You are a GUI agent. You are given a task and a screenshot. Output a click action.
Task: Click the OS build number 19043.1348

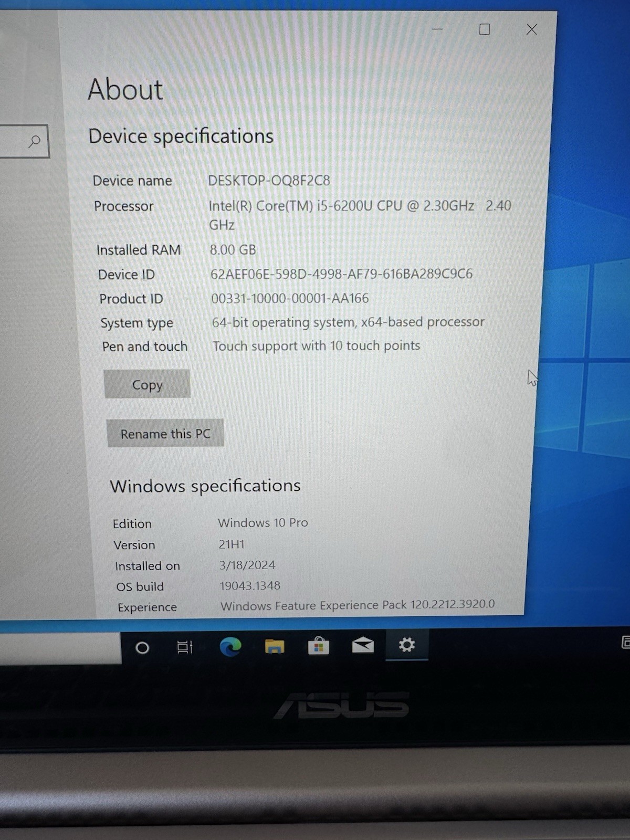tap(250, 585)
